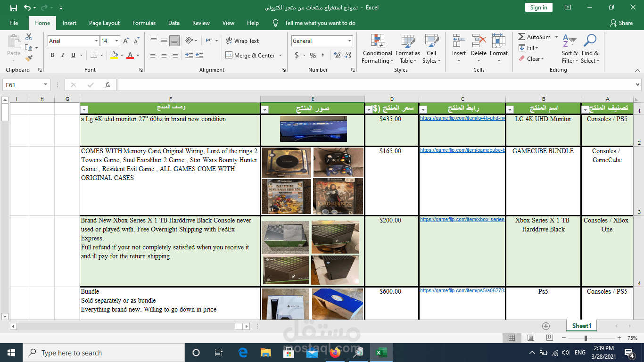Share the workbook via Share button
Screen dimensions: 644x362
pos(621,23)
